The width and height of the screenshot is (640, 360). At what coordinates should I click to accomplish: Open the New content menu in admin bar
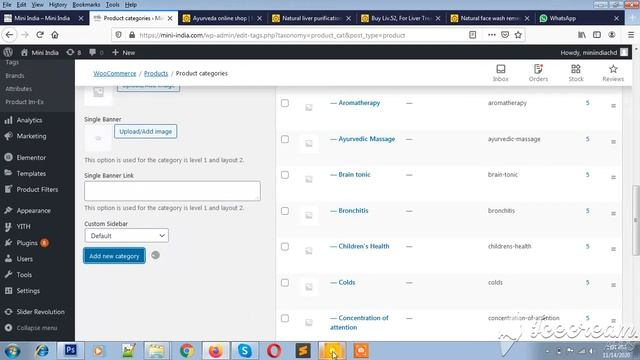click(x=124, y=52)
